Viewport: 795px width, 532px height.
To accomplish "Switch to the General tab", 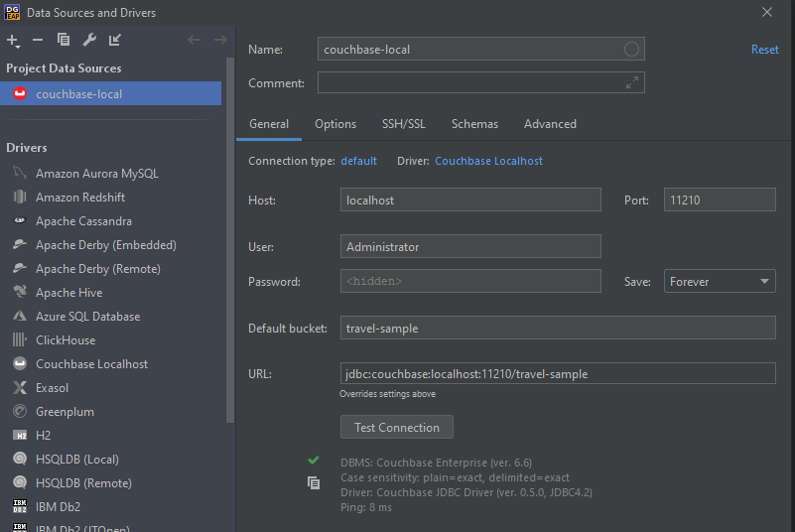I will [x=269, y=124].
